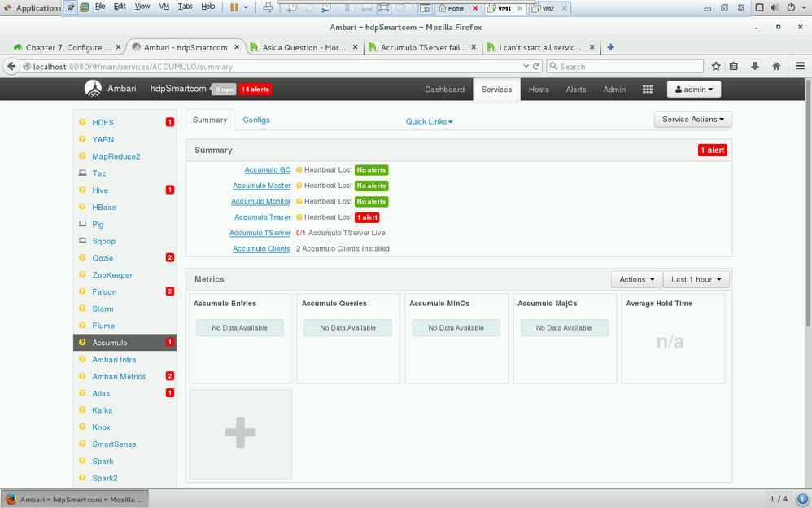Reload the page with the refresh icon
The image size is (812, 508).
[536, 67]
